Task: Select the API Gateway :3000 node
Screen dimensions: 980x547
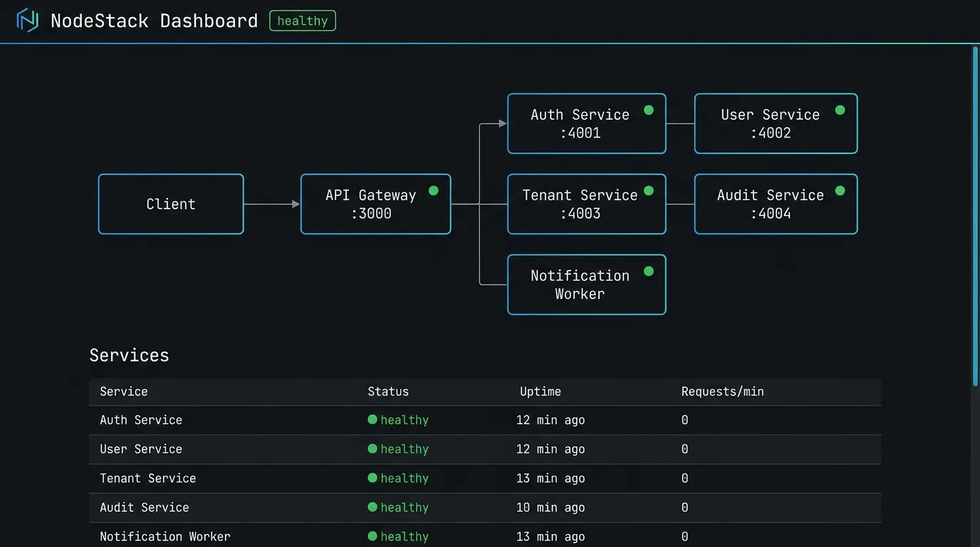Action: (x=376, y=204)
